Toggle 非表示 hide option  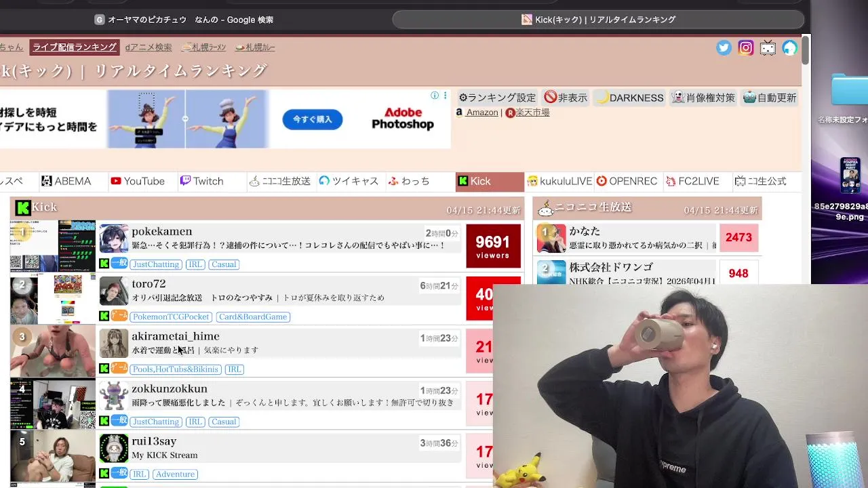pyautogui.click(x=566, y=98)
